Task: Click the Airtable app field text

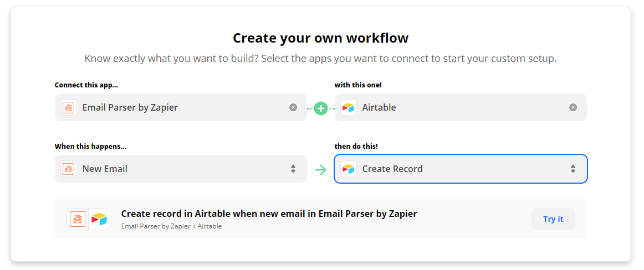Action: 379,107
